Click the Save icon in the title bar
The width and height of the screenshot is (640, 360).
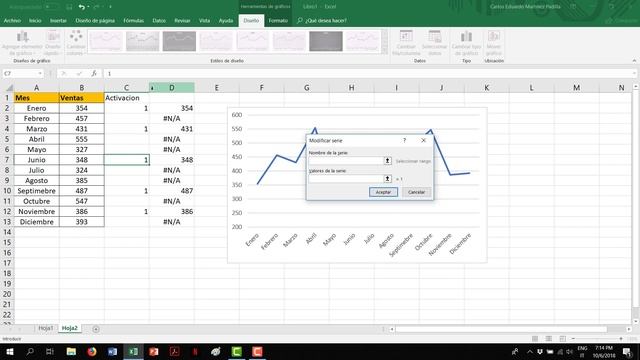click(69, 7)
